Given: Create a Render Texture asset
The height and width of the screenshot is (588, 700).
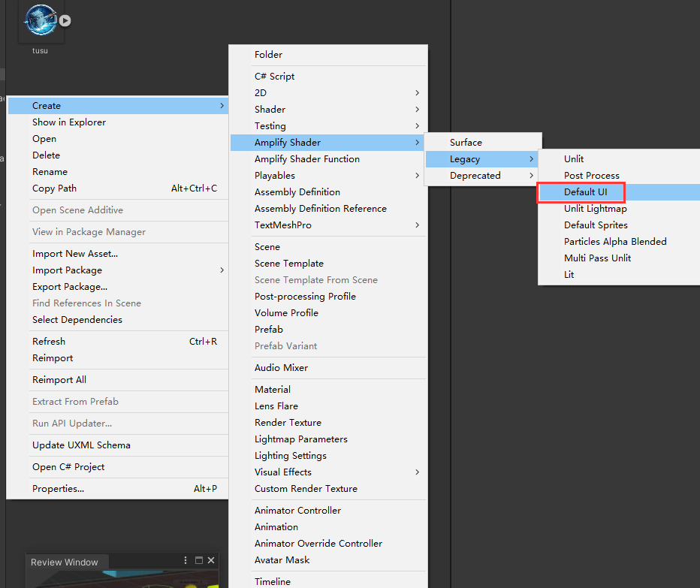Looking at the screenshot, I should (x=328, y=422).
